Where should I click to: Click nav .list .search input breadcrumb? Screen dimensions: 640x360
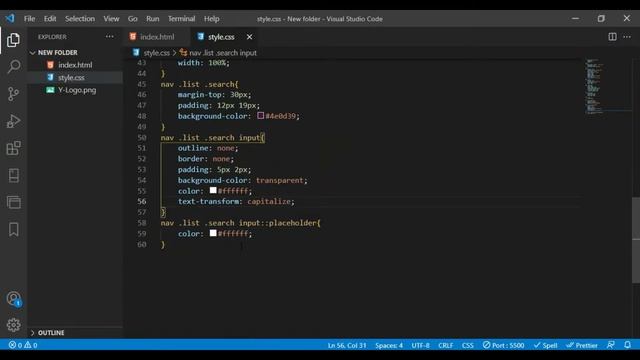pos(223,53)
